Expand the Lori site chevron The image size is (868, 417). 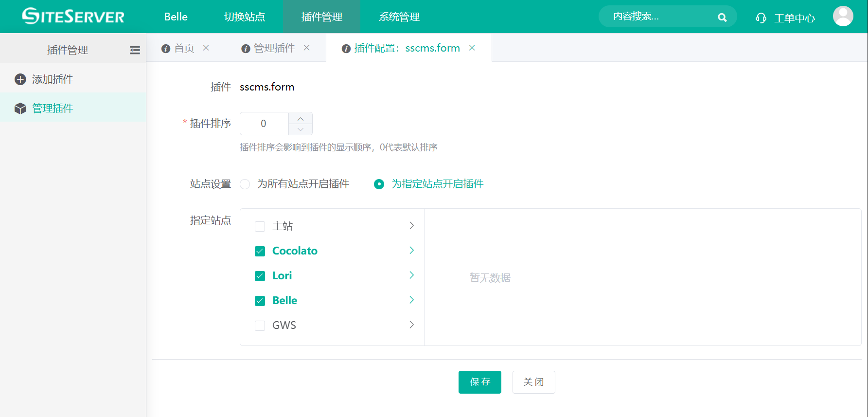(x=411, y=275)
